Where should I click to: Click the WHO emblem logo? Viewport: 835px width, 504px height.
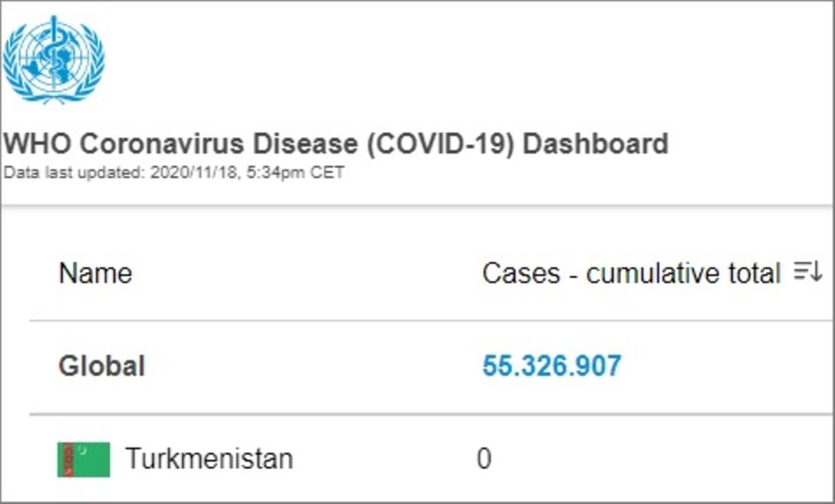(x=54, y=59)
